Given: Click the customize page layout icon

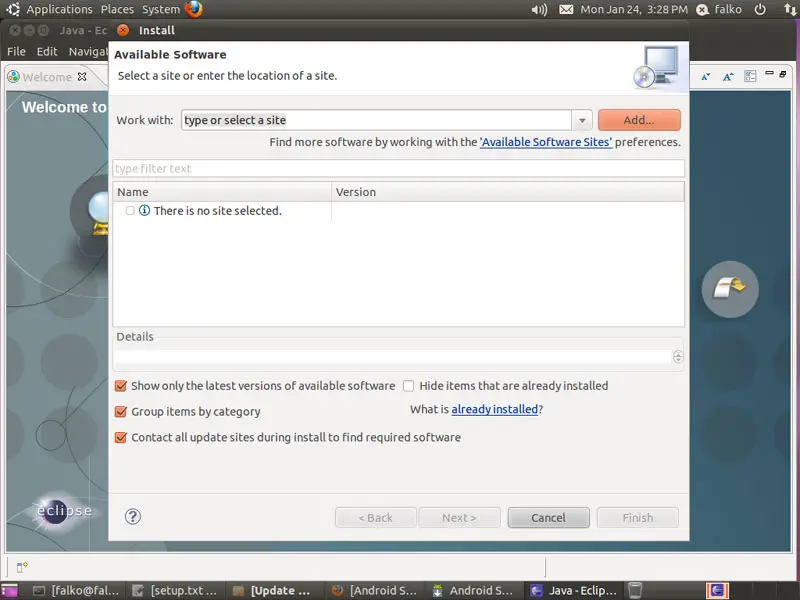Looking at the screenshot, I should (x=750, y=77).
